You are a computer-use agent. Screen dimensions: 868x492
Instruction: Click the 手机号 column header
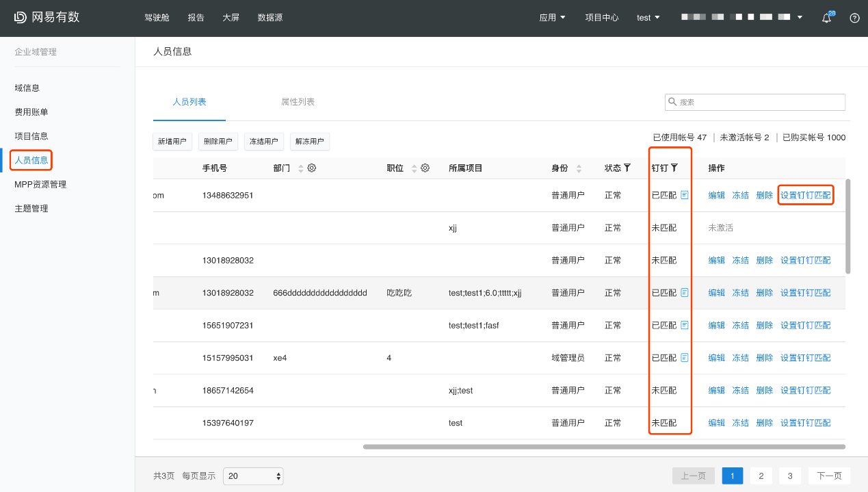[215, 168]
